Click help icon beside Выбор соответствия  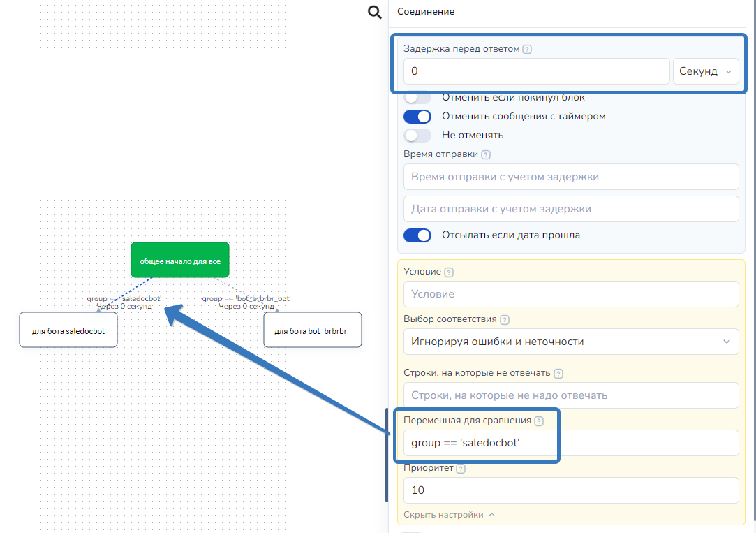[505, 319]
